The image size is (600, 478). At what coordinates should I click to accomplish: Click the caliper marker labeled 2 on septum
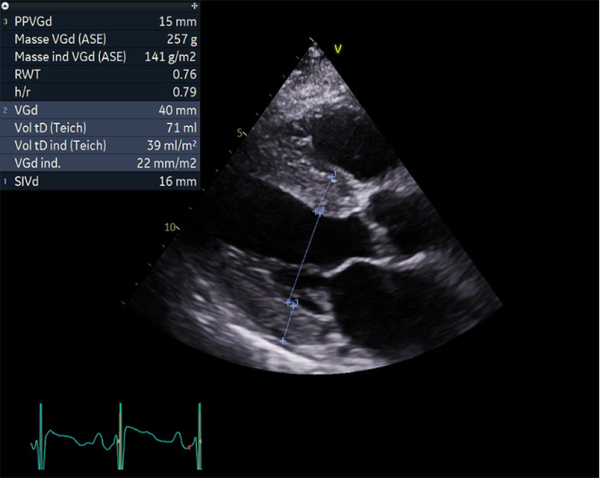[320, 211]
